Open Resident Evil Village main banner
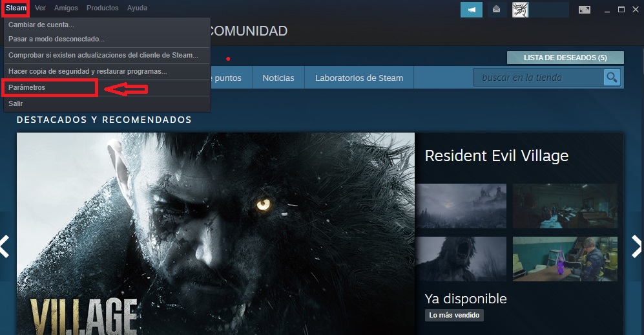This screenshot has height=335, width=644. click(x=216, y=233)
